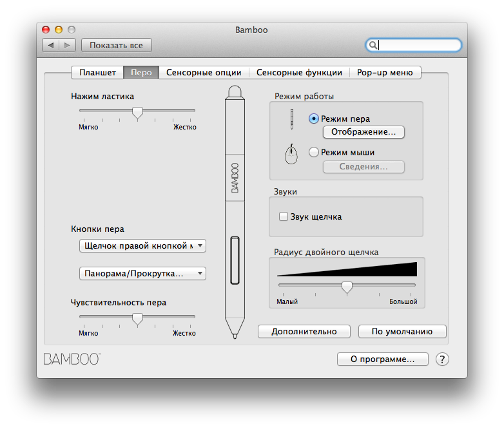Open the Щелчок правой кнопкой dropdown
Viewport: 504px width, 429px height.
(x=142, y=246)
